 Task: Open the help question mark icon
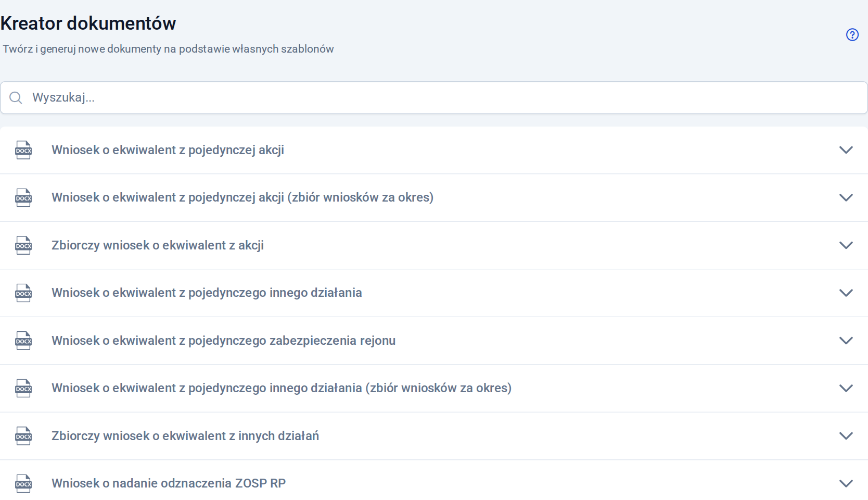click(x=852, y=35)
